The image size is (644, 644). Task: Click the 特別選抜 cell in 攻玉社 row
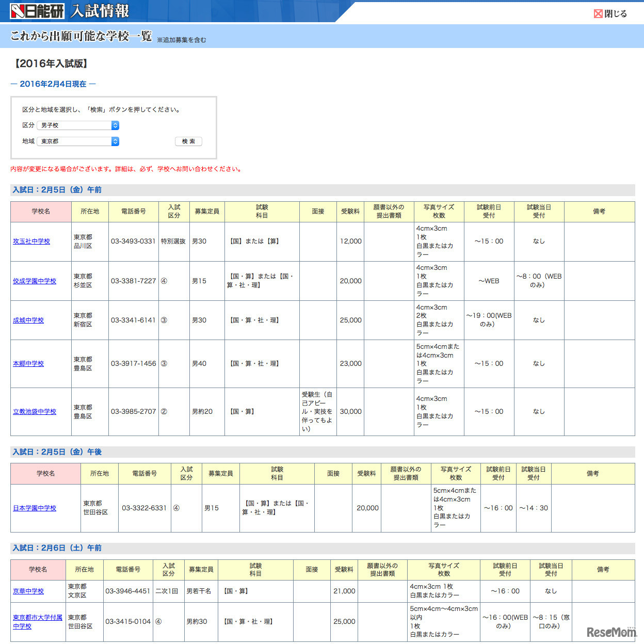[173, 242]
